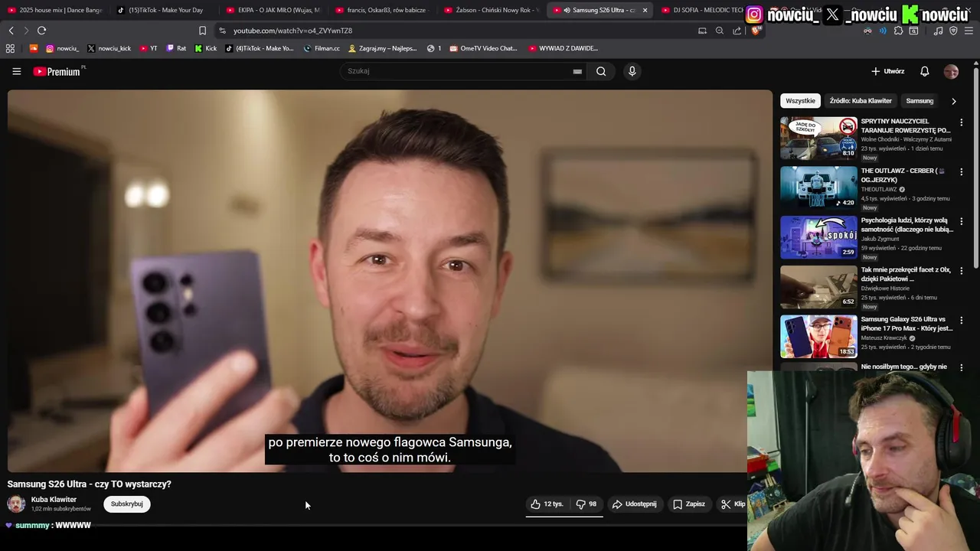Open the account avatar menu
The height and width of the screenshot is (551, 980).
pos(951,71)
